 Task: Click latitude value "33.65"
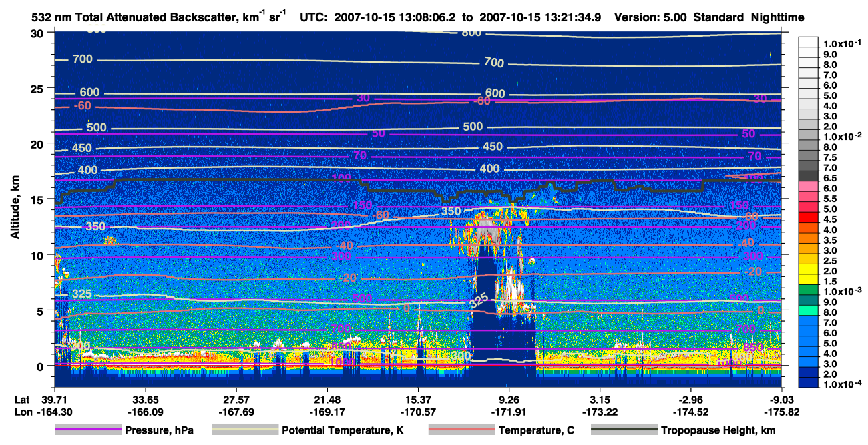click(x=145, y=400)
